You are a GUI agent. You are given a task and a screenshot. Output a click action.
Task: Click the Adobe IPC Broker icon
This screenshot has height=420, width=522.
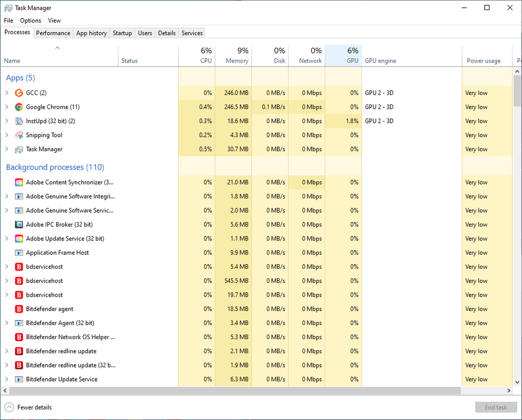pyautogui.click(x=19, y=225)
